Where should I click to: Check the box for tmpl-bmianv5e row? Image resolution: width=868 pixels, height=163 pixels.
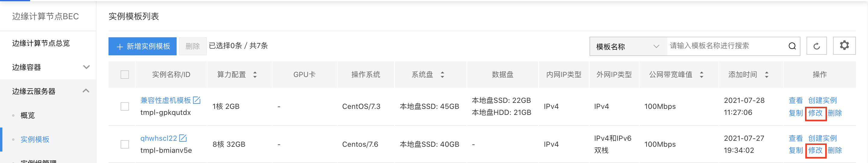click(125, 145)
